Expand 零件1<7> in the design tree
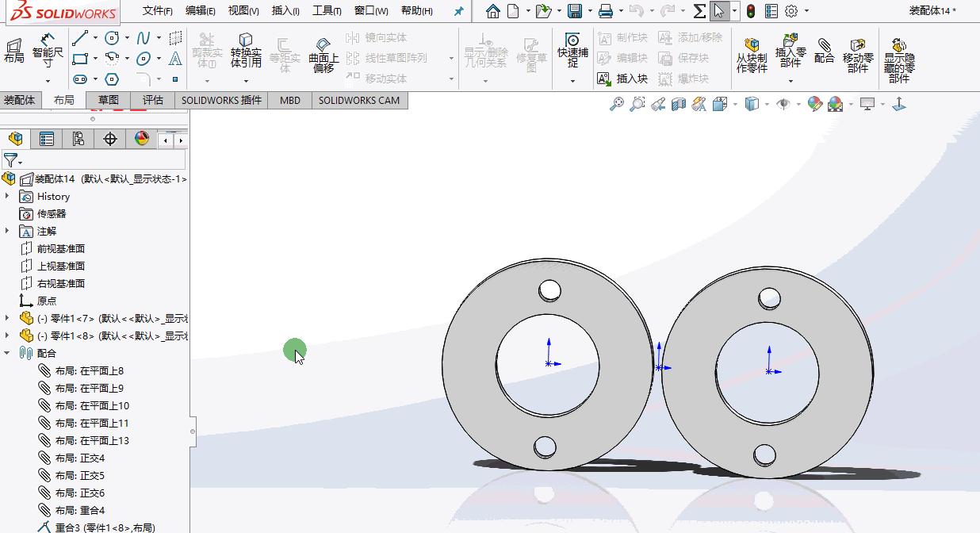 click(6, 316)
